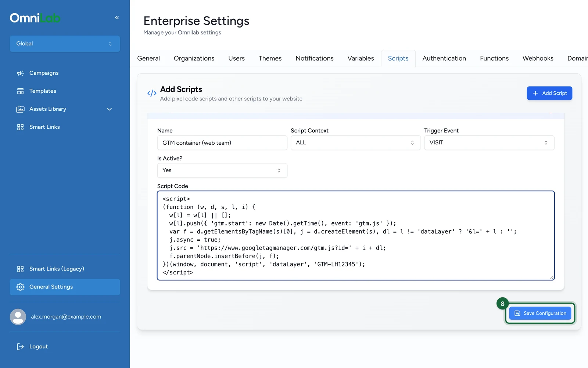Click the Smart Links (Legacy) QR icon
588x368 pixels.
[x=20, y=269]
